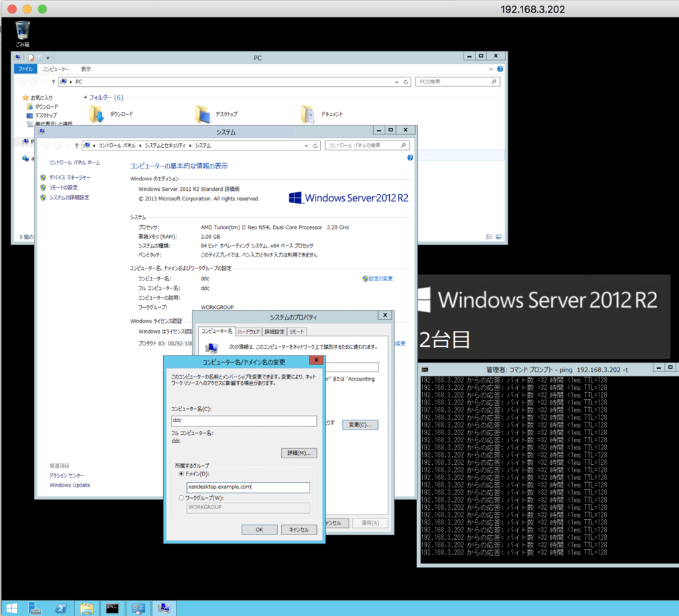Refresh the System window address bar
Viewport: 679px width, 616px height.
coord(316,145)
